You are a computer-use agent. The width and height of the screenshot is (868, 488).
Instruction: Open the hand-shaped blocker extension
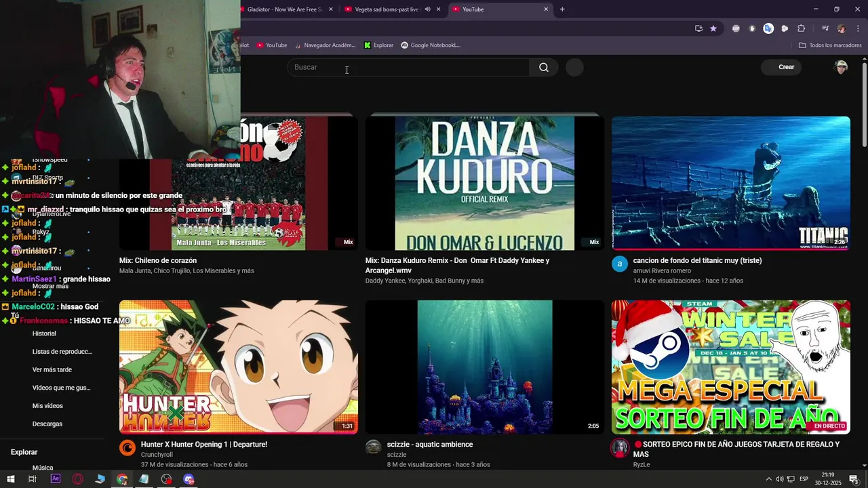click(x=752, y=28)
